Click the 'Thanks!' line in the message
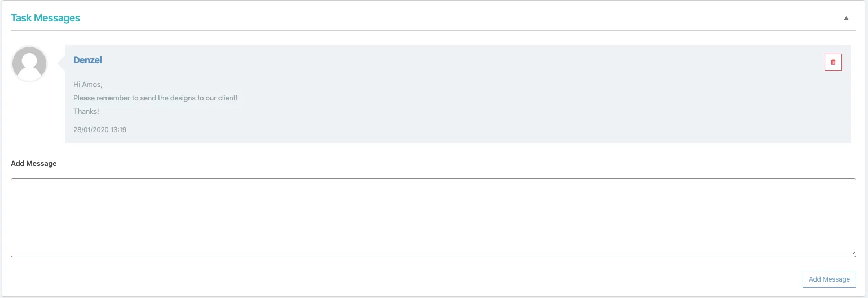The height and width of the screenshot is (298, 868). (x=86, y=112)
